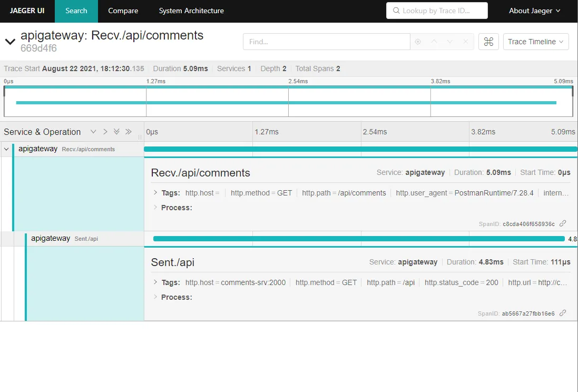Clear the find search with X icon
The image size is (578, 392).
pyautogui.click(x=466, y=42)
